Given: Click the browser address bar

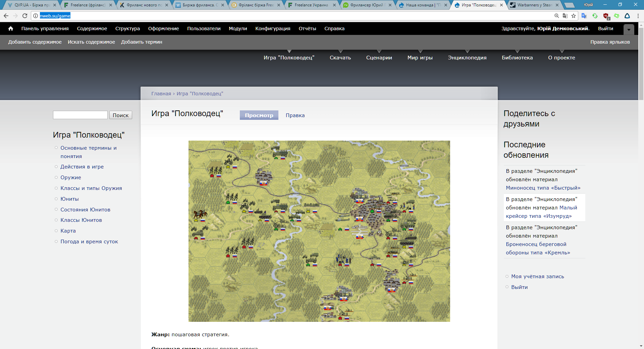Looking at the screenshot, I should (295, 16).
